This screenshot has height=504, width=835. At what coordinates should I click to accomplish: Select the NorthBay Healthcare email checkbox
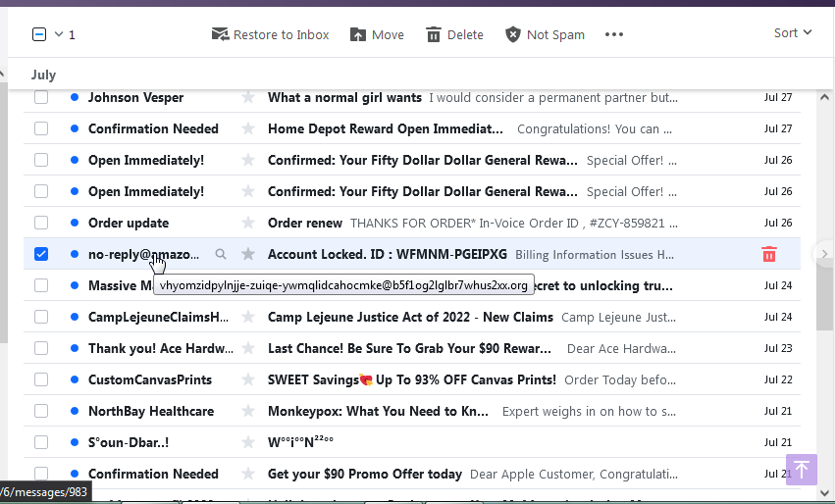(x=41, y=411)
